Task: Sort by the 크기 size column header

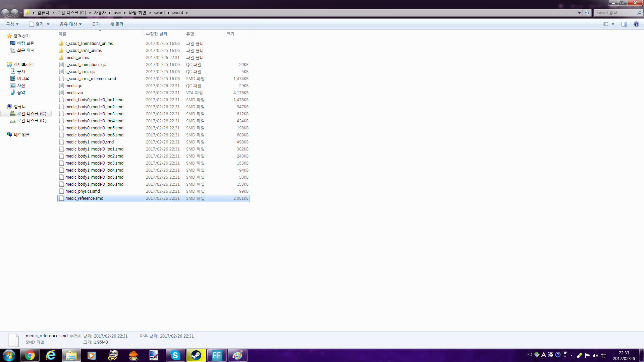Action: click(230, 34)
